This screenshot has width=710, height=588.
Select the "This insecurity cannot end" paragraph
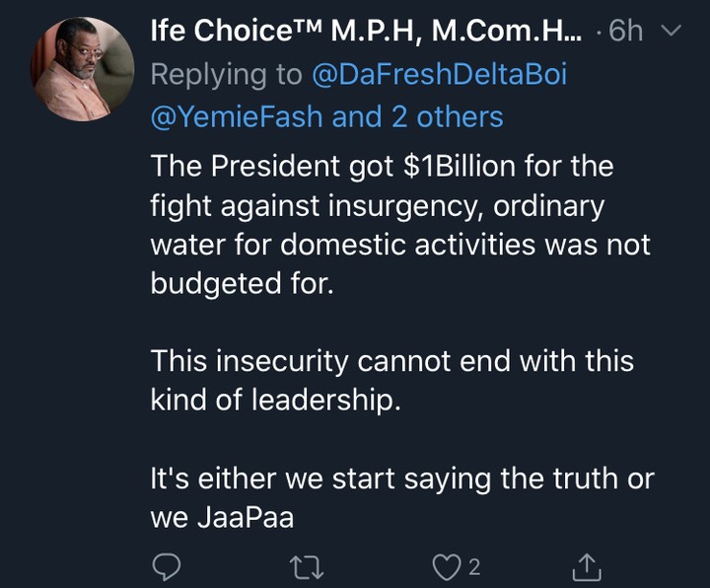pos(391,382)
